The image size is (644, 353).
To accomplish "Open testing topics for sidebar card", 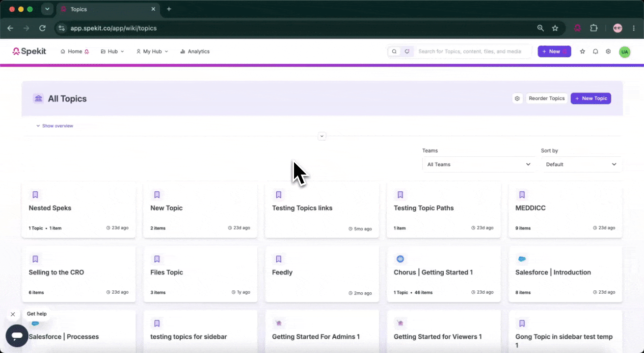I will click(x=200, y=331).
